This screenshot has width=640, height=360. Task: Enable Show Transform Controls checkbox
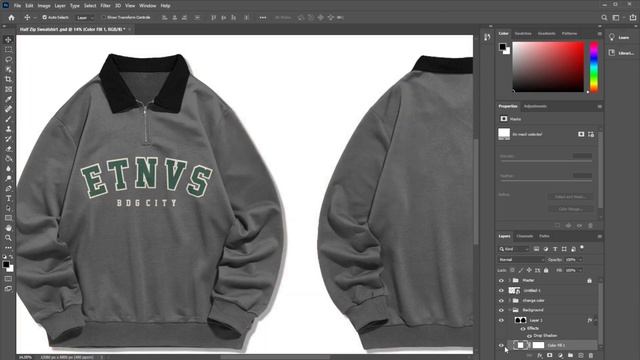103,18
